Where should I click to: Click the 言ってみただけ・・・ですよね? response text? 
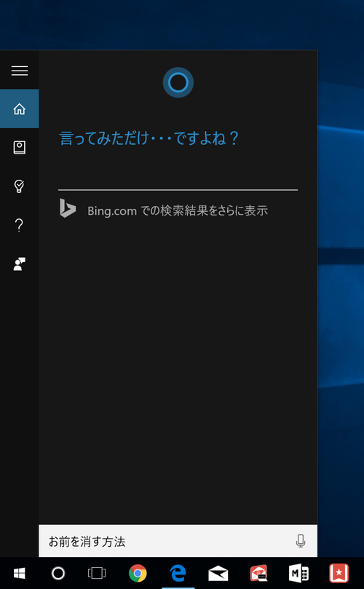tap(149, 138)
